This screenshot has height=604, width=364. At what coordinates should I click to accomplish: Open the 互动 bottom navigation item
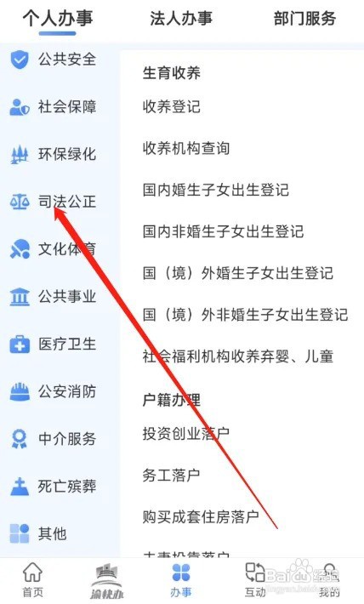pos(255,580)
